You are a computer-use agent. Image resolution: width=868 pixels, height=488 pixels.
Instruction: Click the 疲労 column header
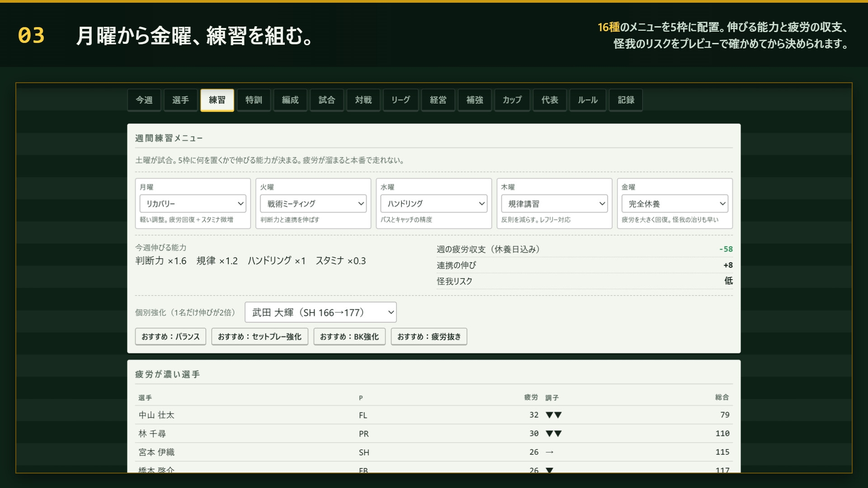click(x=531, y=397)
